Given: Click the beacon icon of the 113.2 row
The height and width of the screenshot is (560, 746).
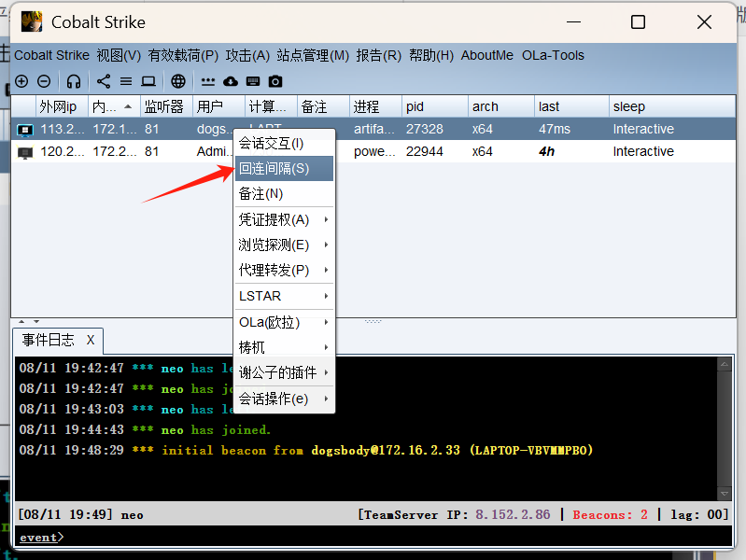Looking at the screenshot, I should click(x=25, y=130).
